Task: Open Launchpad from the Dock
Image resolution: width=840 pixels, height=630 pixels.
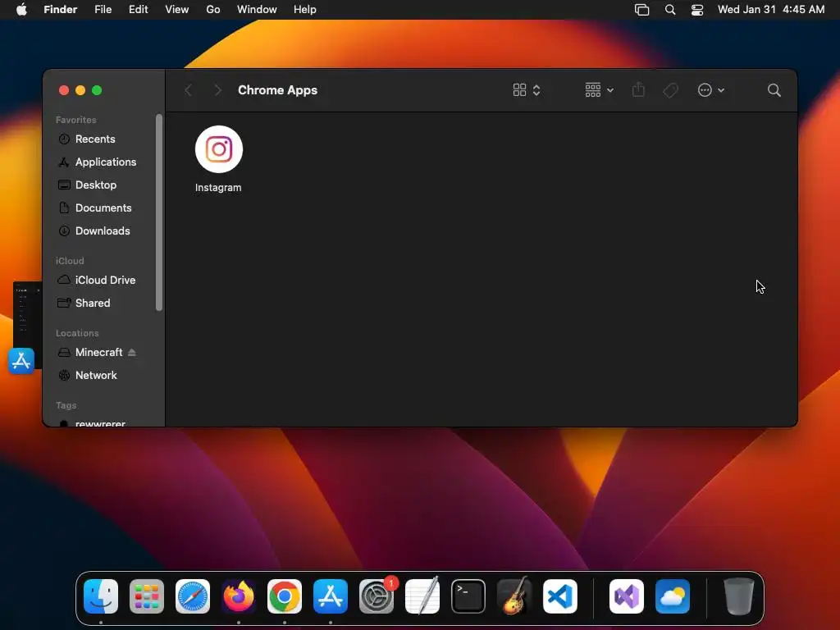Action: pyautogui.click(x=147, y=596)
